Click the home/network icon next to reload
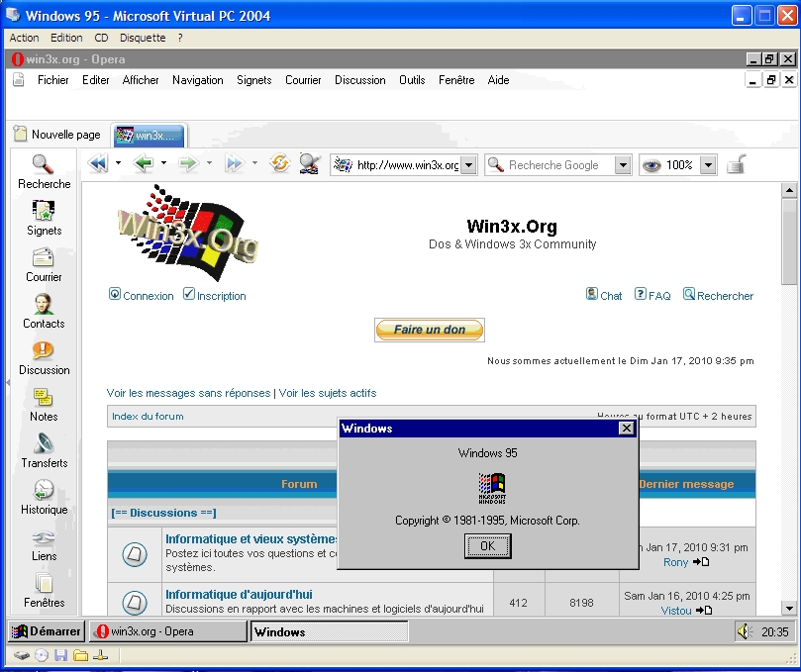 point(310,164)
